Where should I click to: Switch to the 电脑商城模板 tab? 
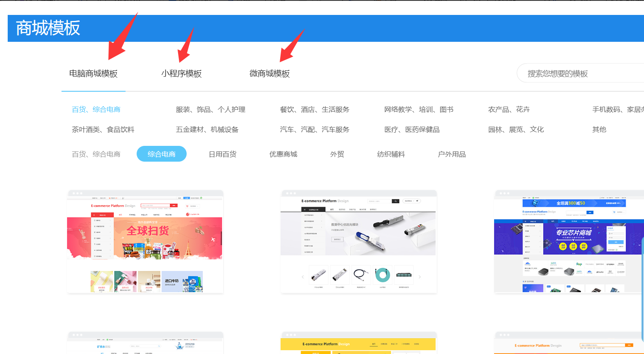coord(93,74)
